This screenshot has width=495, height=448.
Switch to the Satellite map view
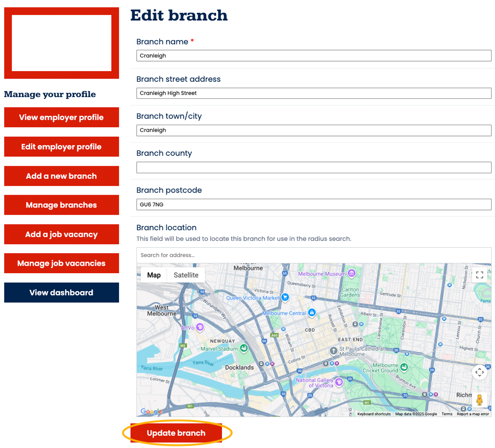click(x=186, y=275)
